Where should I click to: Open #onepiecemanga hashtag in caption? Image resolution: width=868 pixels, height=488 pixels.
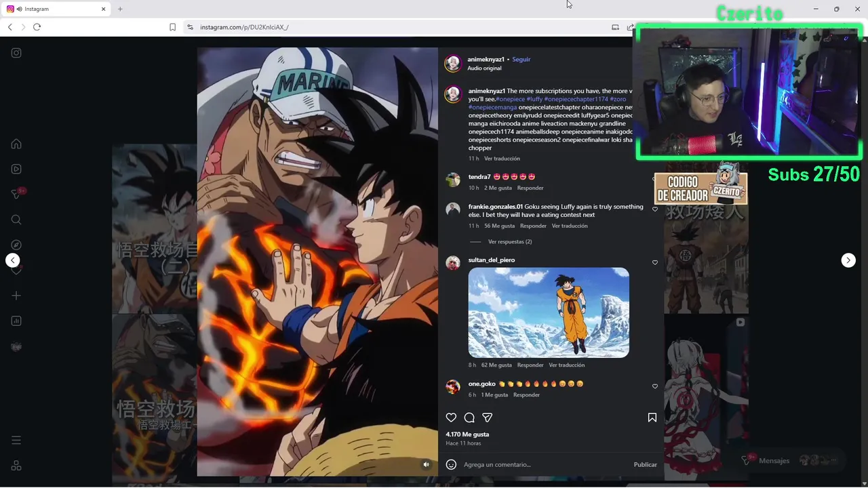(492, 107)
